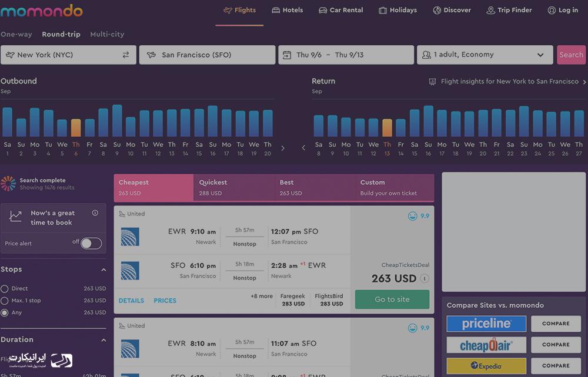Screen dimensions: 588x377
Task: Choose One-way trip type
Action: pyautogui.click(x=16, y=35)
